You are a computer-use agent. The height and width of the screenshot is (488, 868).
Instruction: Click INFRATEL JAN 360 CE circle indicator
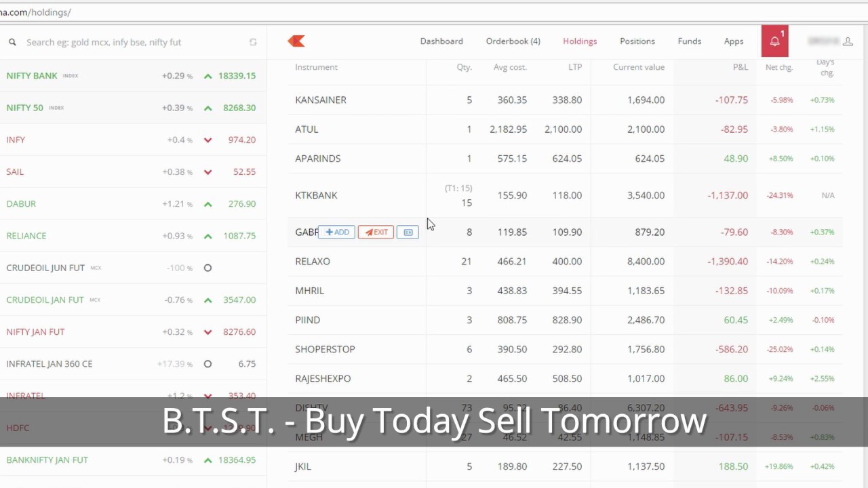(x=208, y=364)
